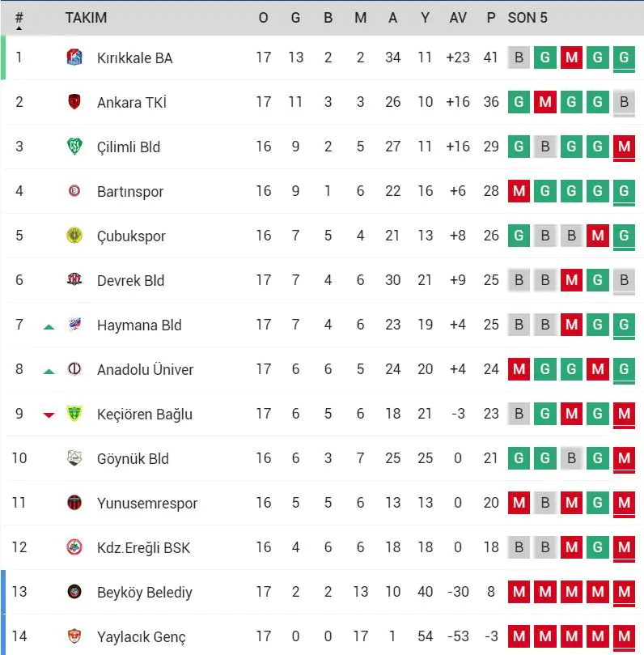644x655 pixels.
Task: Sort standings by the AV column header
Action: click(458, 17)
